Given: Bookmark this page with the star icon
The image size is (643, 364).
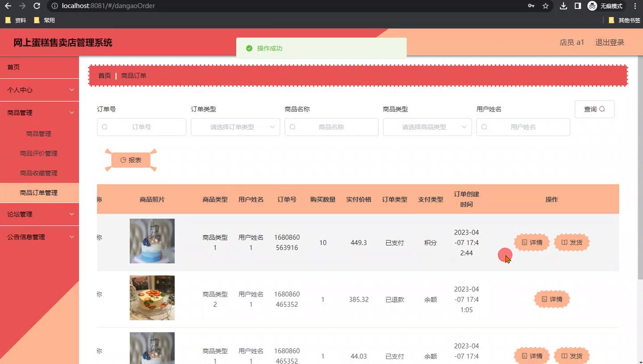Looking at the screenshot, I should (x=546, y=6).
